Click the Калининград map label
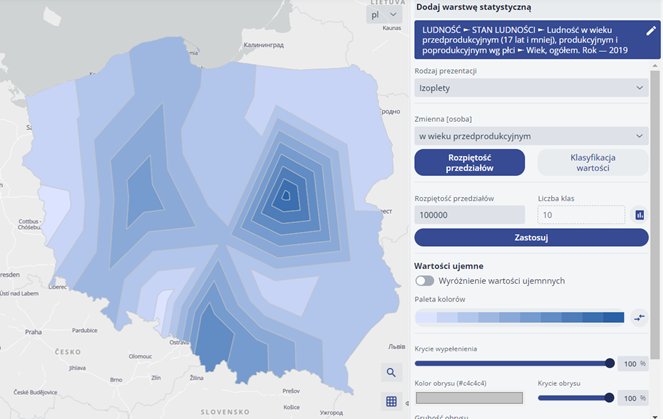663x419 pixels. 264,45
